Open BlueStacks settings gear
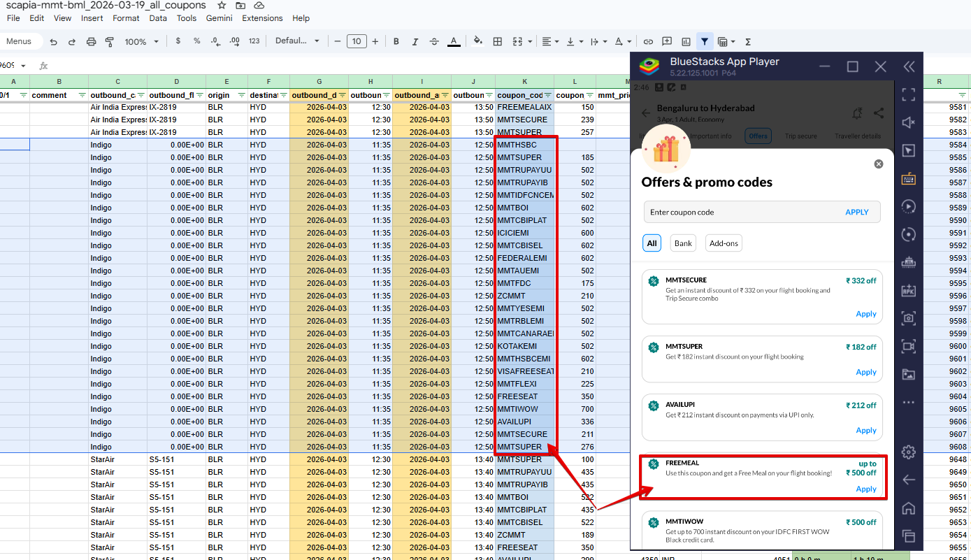The width and height of the screenshot is (971, 560). tap(908, 452)
